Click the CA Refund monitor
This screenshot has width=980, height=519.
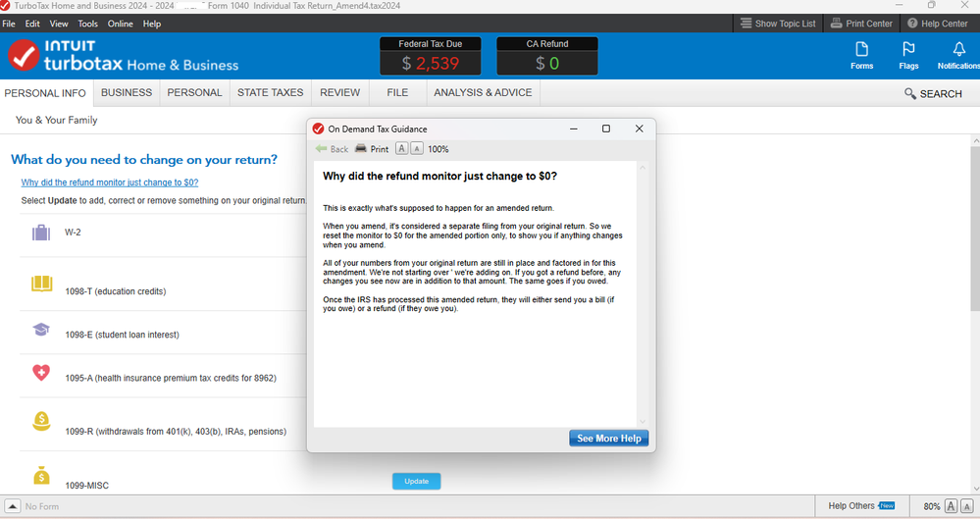546,56
